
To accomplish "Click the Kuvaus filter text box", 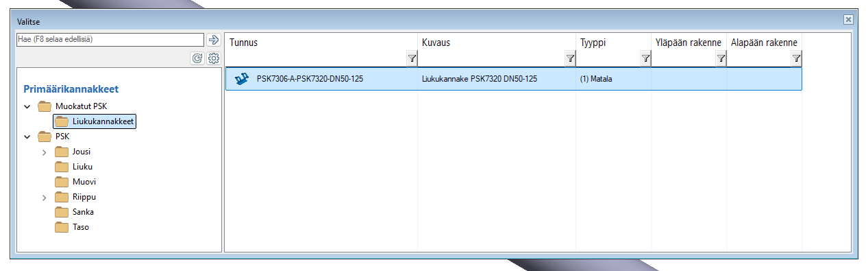I will click(x=491, y=59).
